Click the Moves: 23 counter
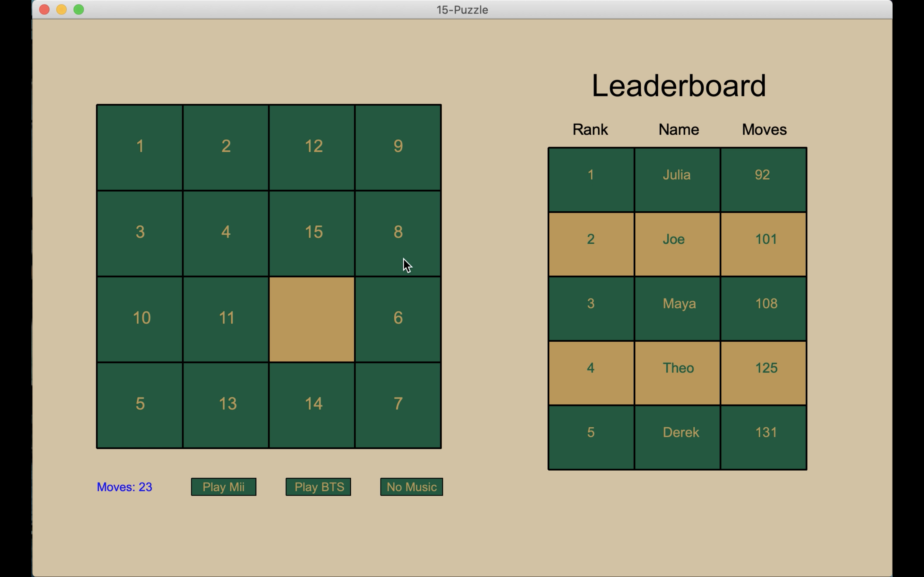The height and width of the screenshot is (577, 924). tap(124, 487)
